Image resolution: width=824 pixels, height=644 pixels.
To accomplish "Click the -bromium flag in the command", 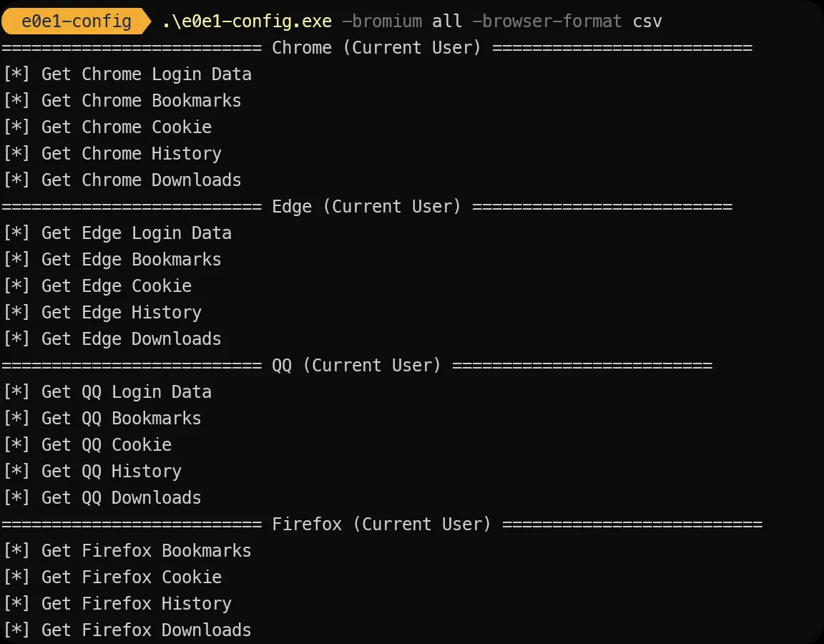I will (x=382, y=21).
